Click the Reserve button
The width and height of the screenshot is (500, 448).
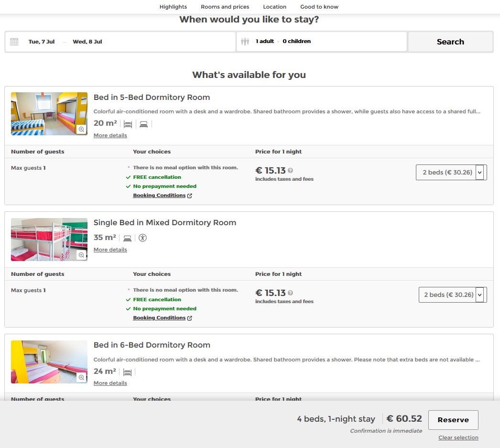point(453,420)
